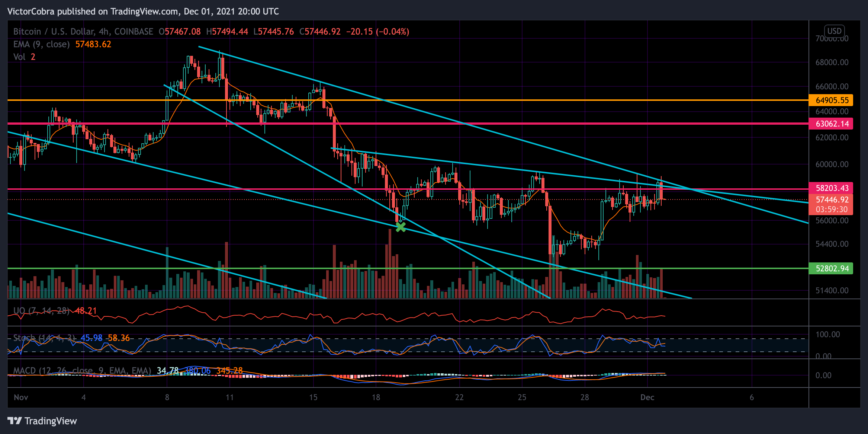Screen dimensions: 868x434
Task: Click the UO value 48.21
Action: pyautogui.click(x=86, y=311)
